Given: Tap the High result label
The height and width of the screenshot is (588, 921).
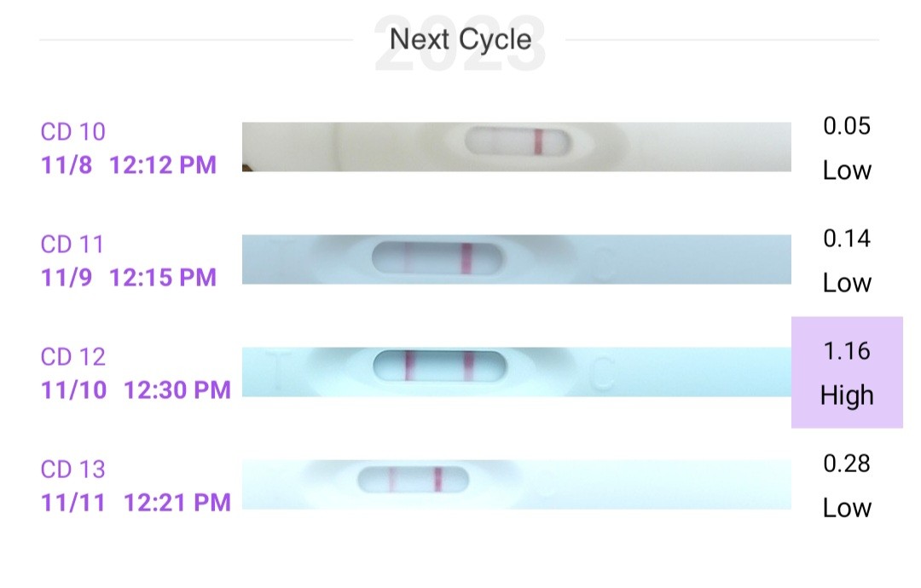Looking at the screenshot, I should click(x=847, y=395).
